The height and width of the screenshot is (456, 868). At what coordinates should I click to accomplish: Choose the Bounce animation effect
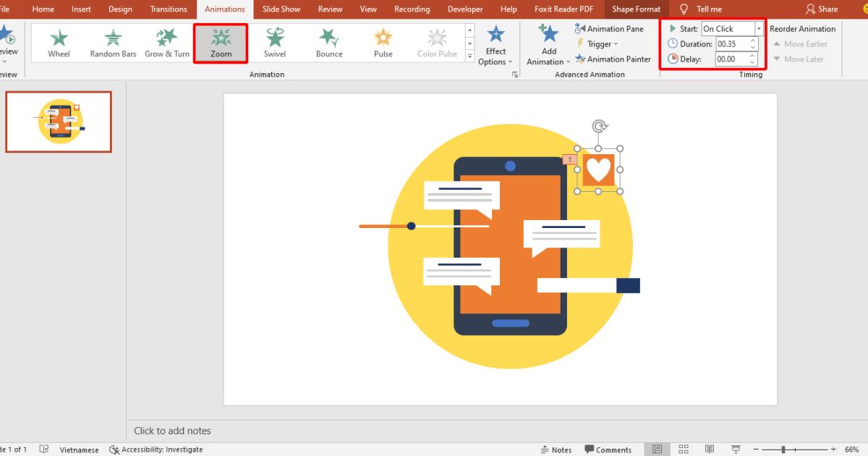click(328, 42)
